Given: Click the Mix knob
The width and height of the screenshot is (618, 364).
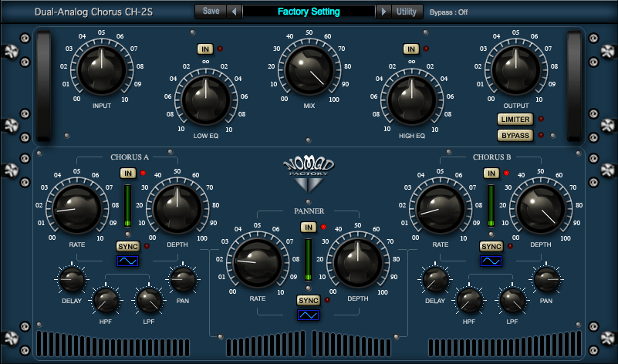Looking at the screenshot, I should [x=309, y=69].
